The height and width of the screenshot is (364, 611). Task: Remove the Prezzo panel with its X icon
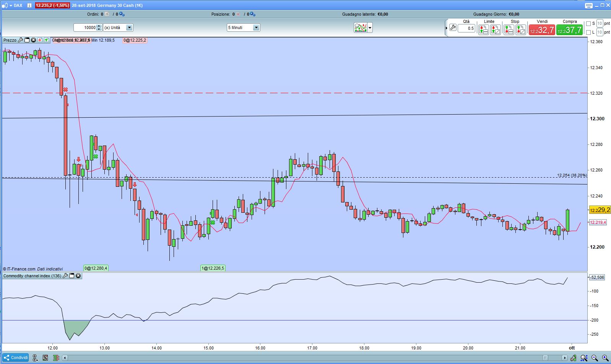(33, 40)
